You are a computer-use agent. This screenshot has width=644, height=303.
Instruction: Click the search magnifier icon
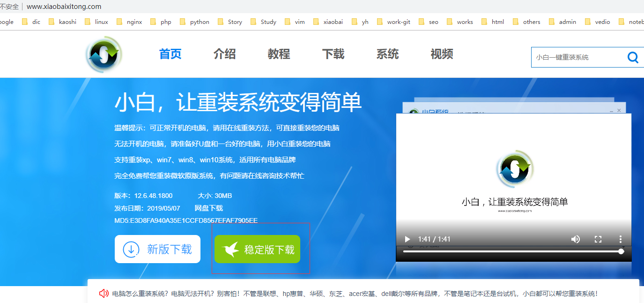[633, 57]
